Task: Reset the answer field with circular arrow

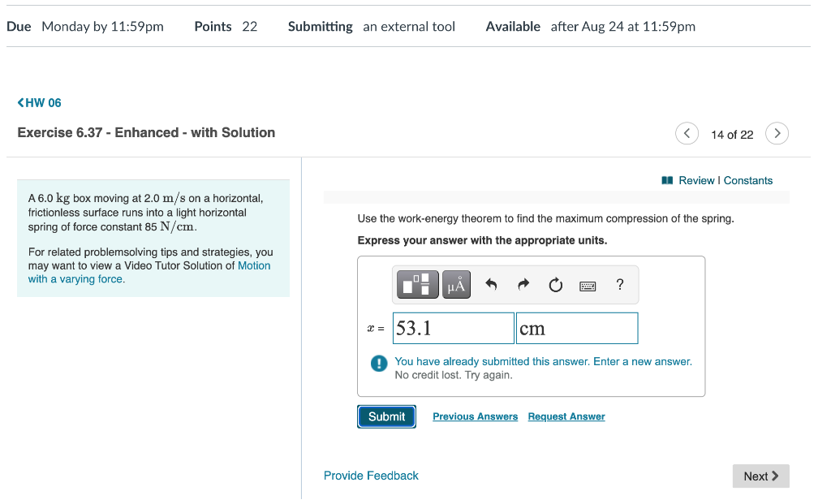Action: [555, 285]
